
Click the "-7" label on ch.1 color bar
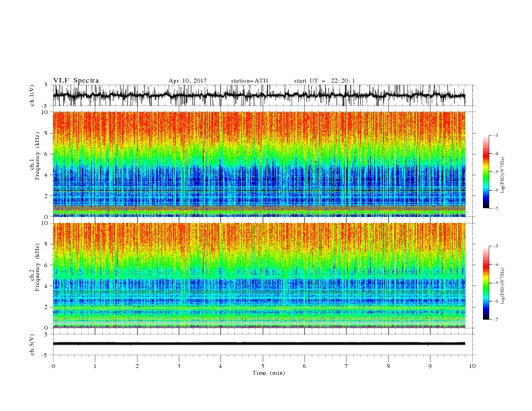(495, 208)
